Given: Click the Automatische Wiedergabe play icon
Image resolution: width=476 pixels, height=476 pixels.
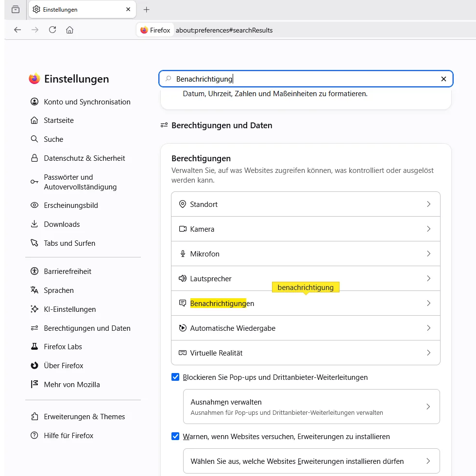Looking at the screenshot, I should 183,328.
